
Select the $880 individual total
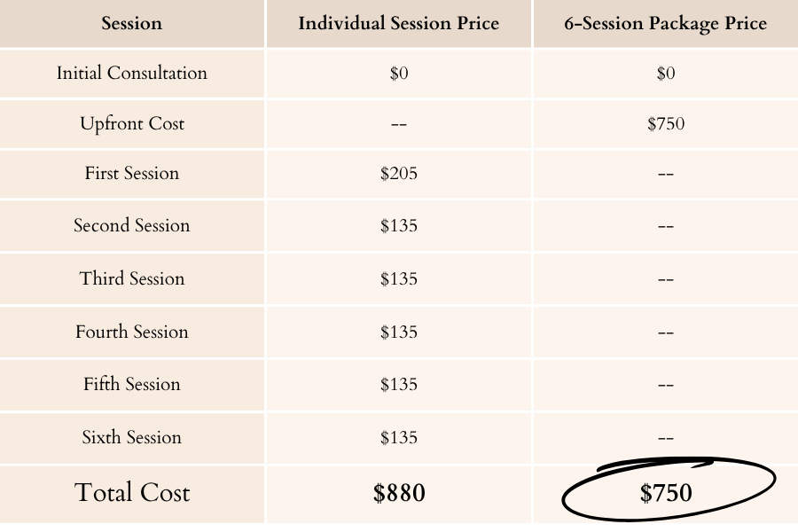click(398, 493)
